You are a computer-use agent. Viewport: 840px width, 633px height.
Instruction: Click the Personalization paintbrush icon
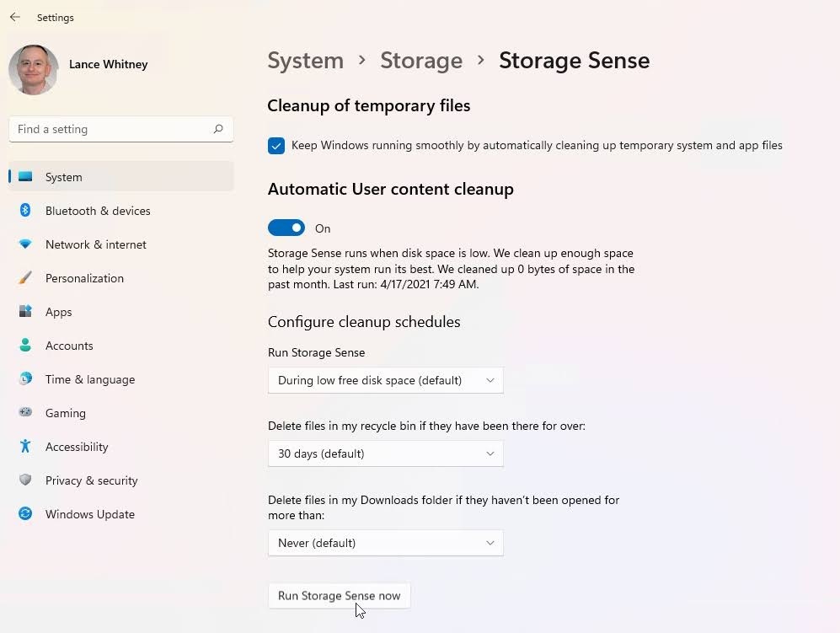[x=25, y=277]
